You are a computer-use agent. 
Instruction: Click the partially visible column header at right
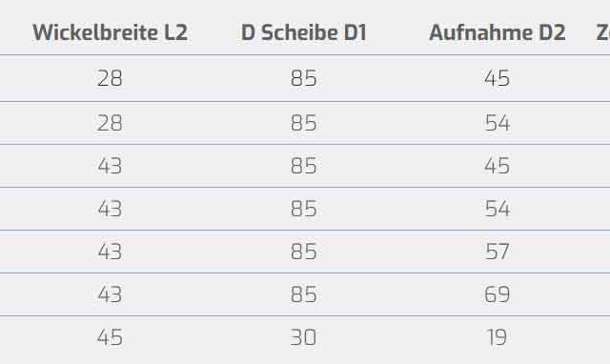tap(603, 32)
